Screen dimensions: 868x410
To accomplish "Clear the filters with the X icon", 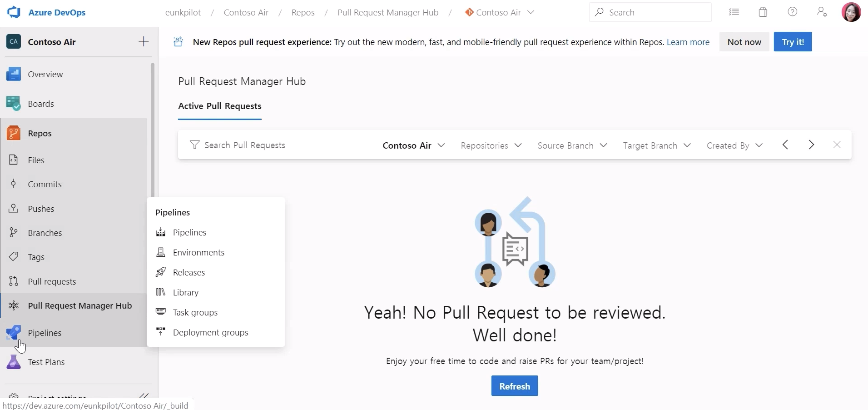I will tap(837, 145).
